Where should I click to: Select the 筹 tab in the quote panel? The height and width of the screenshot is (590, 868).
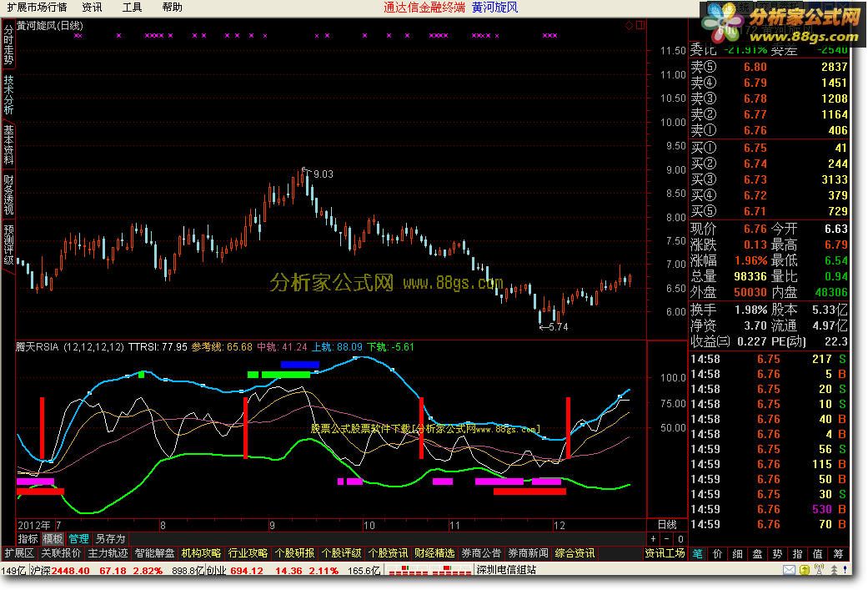click(x=838, y=553)
